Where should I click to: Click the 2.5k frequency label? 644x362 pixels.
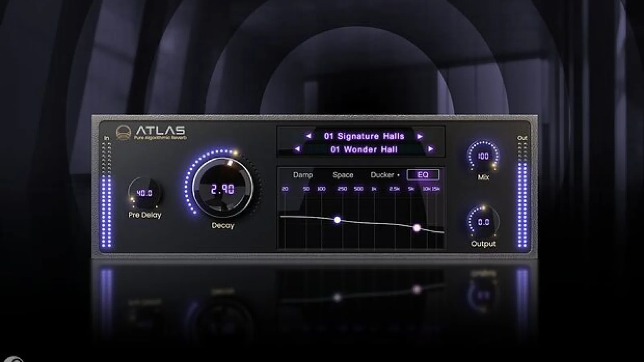point(394,189)
